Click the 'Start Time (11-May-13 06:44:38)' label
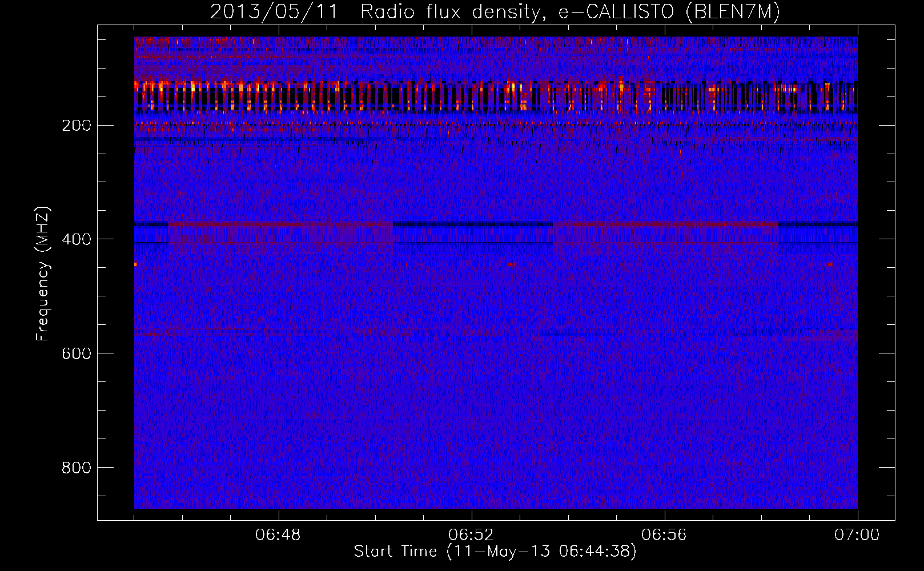The height and width of the screenshot is (571, 924). click(495, 552)
